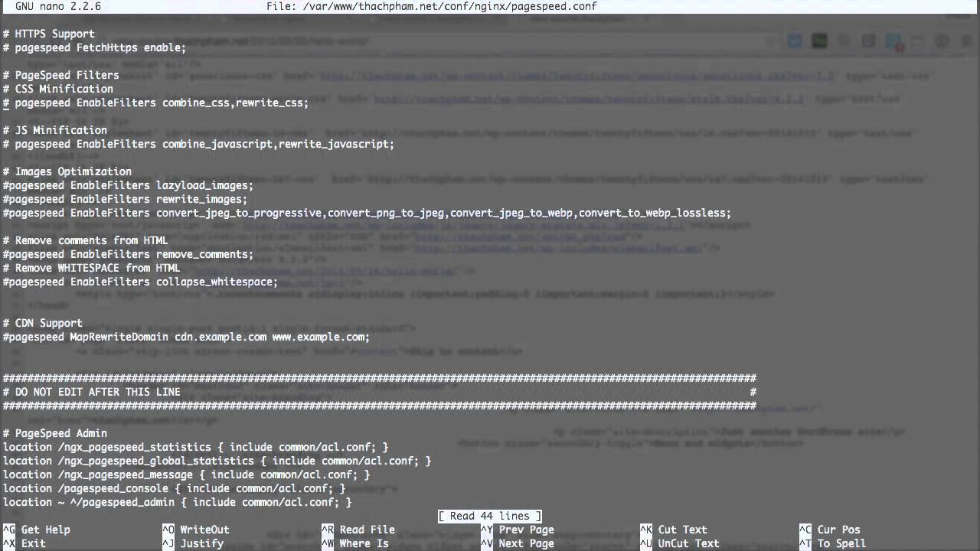Image resolution: width=980 pixels, height=551 pixels.
Task: Click the Exit shortcut at bottom
Action: (33, 543)
